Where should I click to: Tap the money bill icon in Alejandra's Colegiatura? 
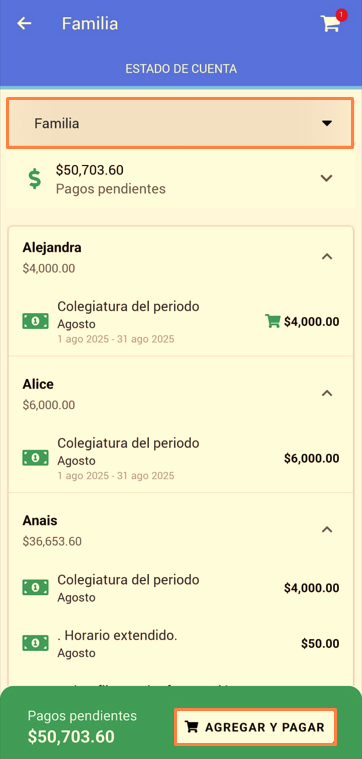[x=35, y=321]
